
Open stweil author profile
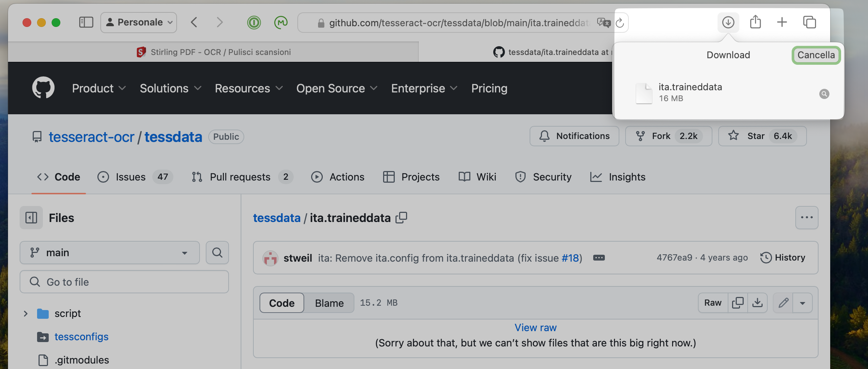(x=298, y=258)
